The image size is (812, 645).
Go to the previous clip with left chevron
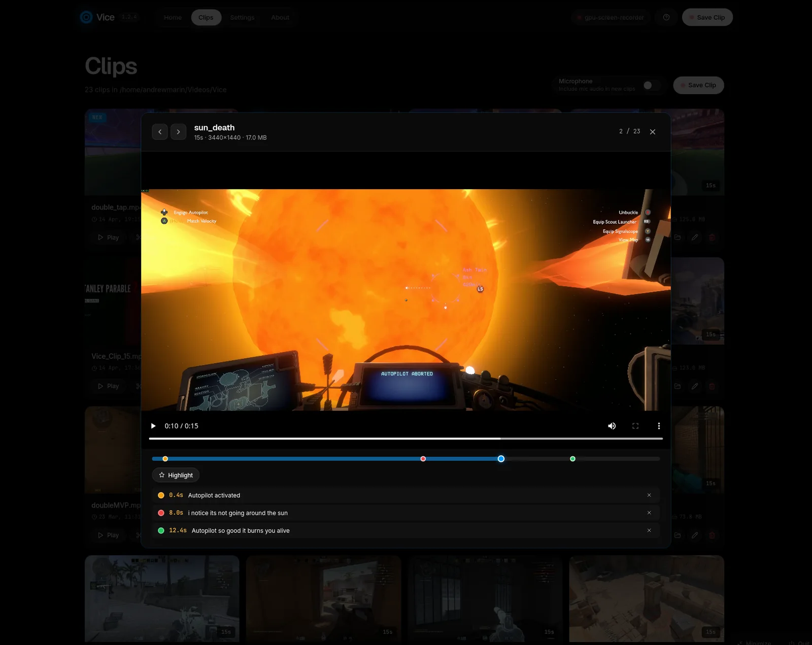coord(160,132)
